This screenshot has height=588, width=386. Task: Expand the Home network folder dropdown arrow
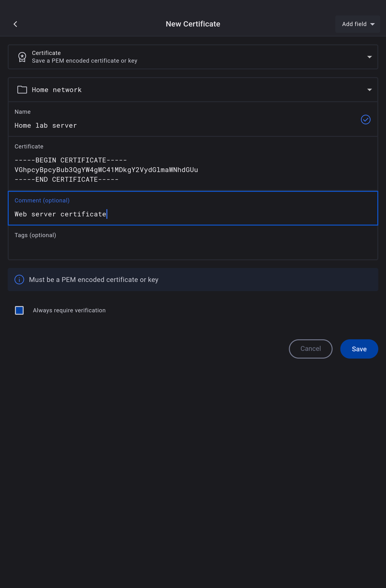point(369,90)
